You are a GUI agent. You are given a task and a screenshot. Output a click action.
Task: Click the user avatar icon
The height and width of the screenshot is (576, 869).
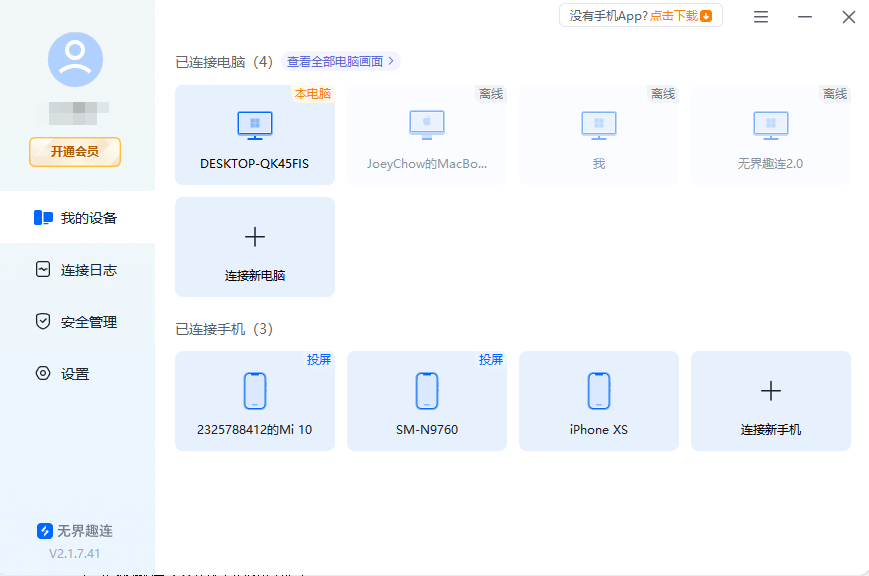point(75,60)
